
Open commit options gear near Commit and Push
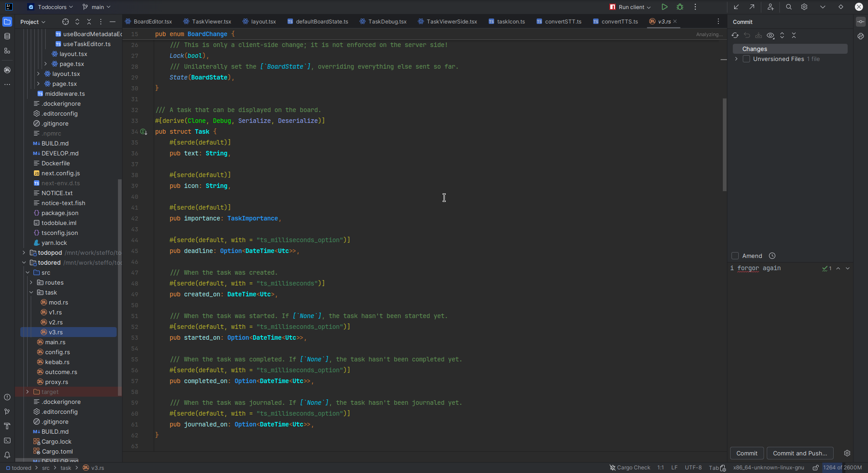[847, 453]
